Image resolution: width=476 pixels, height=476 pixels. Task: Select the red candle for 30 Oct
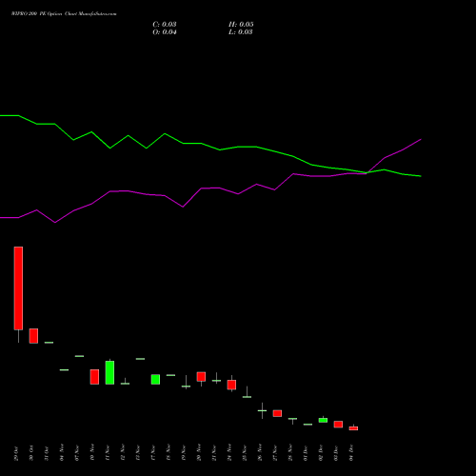click(33, 336)
